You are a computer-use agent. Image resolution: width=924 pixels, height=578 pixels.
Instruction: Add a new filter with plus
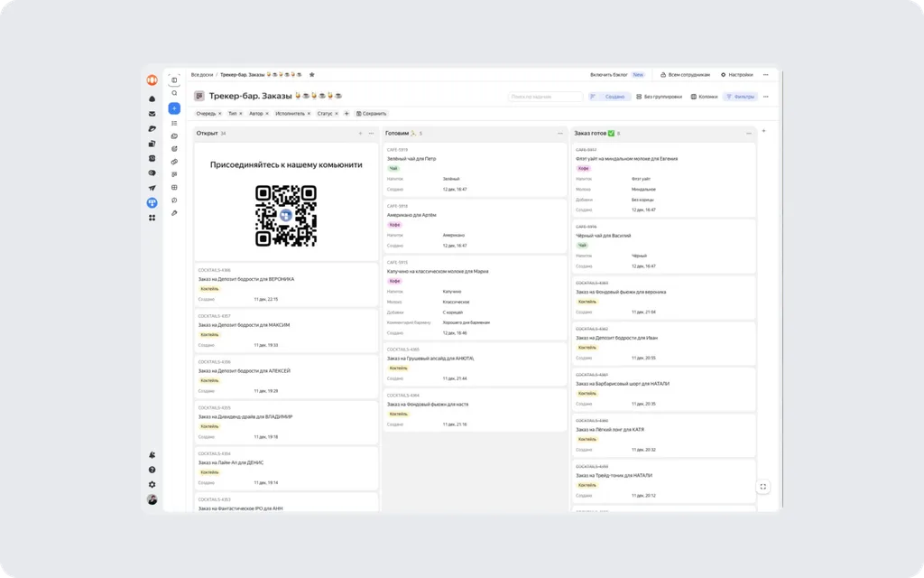point(346,113)
